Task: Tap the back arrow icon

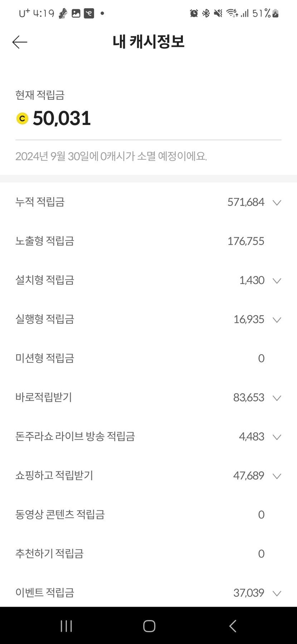Action: click(x=20, y=42)
